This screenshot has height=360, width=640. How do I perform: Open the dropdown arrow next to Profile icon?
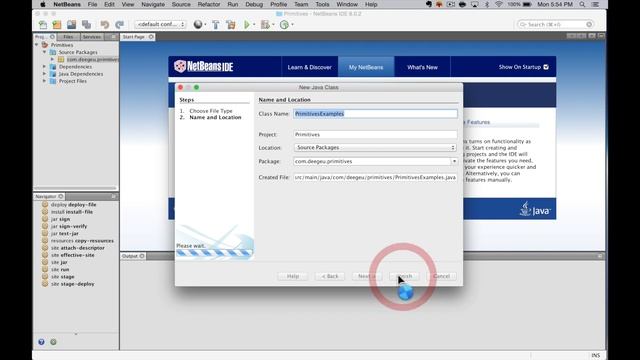292,24
